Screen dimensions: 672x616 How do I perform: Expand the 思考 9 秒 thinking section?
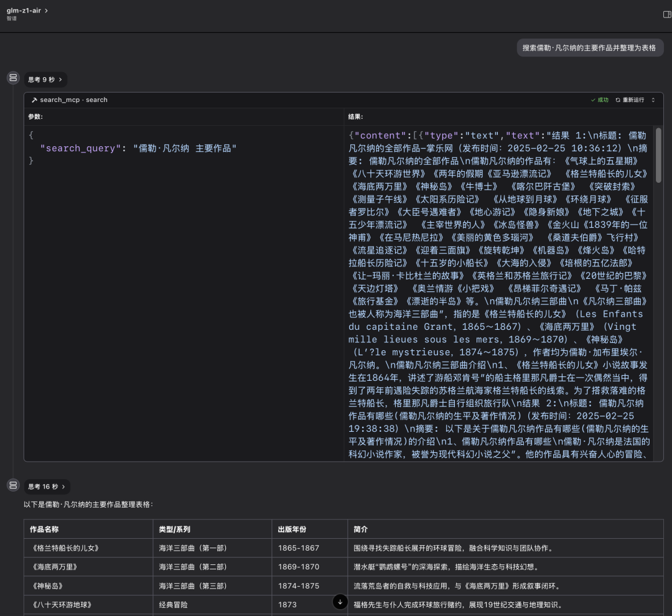pyautogui.click(x=45, y=79)
